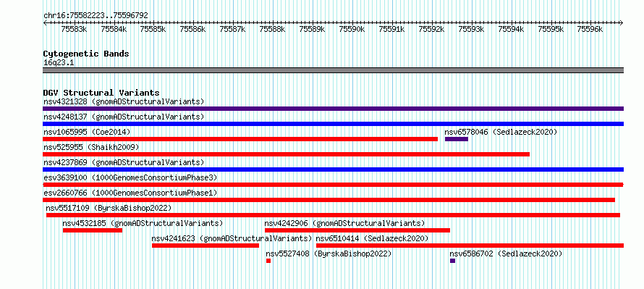Click the 75595k ruler position

coord(551,29)
